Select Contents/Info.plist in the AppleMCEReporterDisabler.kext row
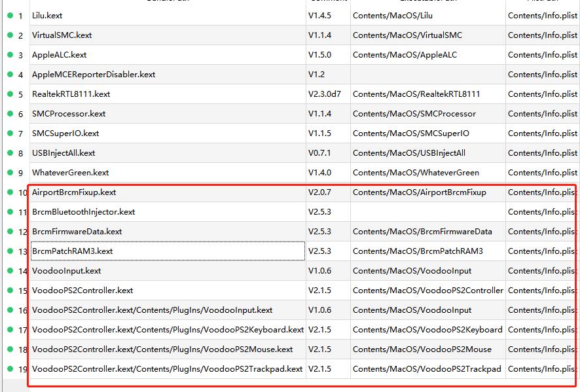Viewport: 580px width, 392px height. click(x=543, y=75)
